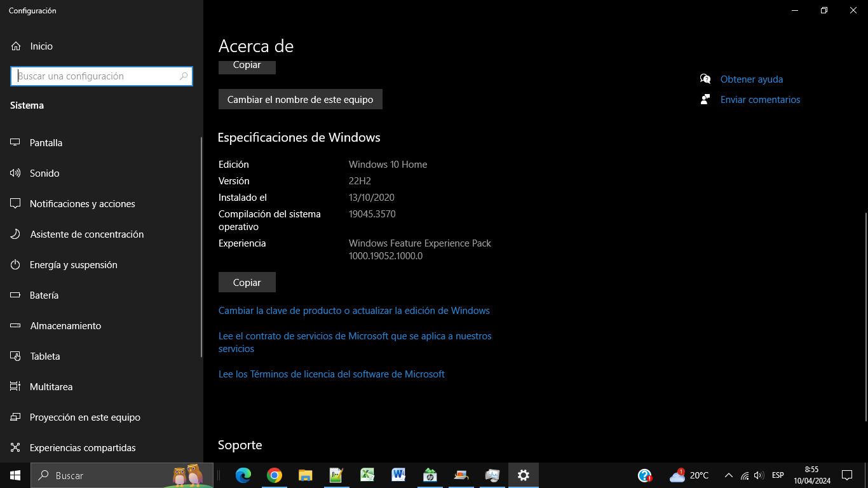
Task: Click the Enviar comentarios person icon
Action: [705, 99]
